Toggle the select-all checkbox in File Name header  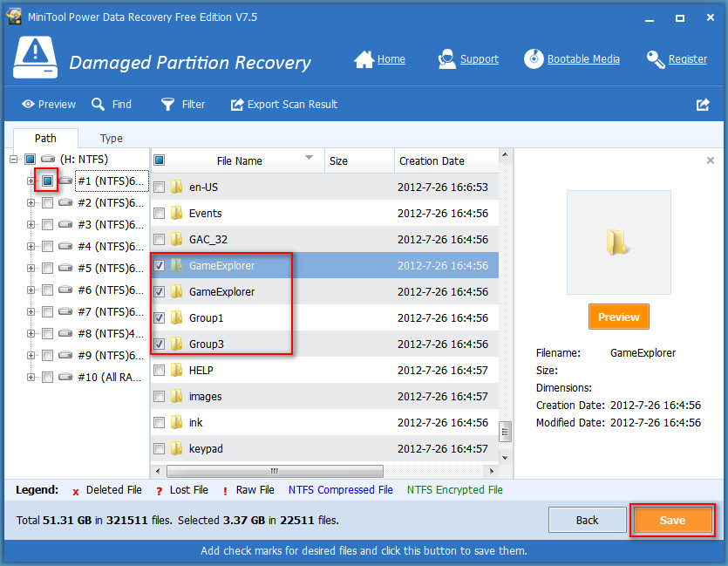[x=158, y=160]
